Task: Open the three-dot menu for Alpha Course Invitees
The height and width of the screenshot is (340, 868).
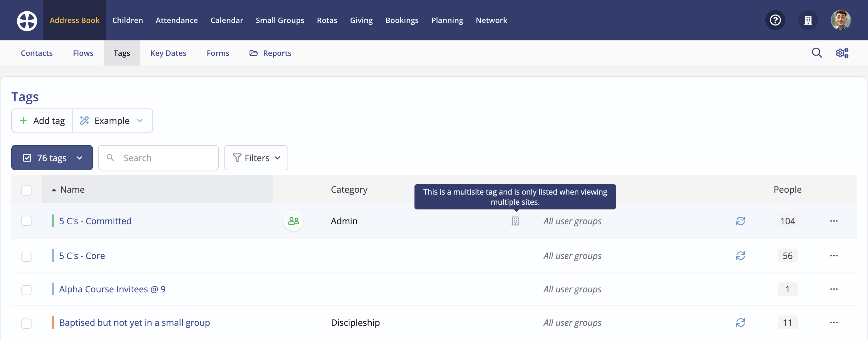Action: point(834,289)
